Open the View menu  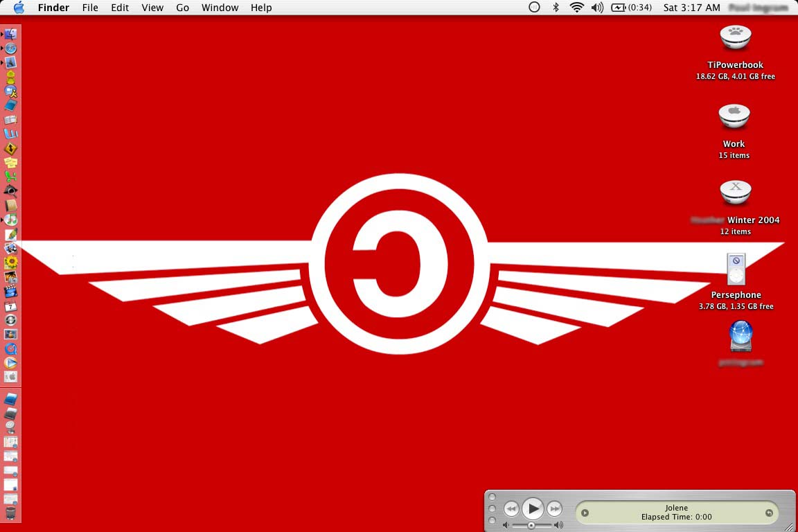point(152,8)
